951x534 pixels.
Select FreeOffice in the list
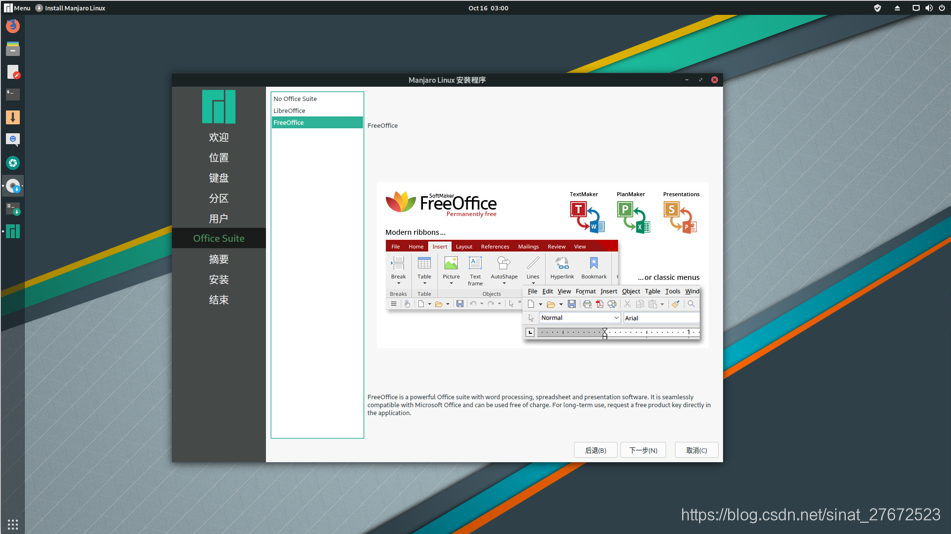click(x=317, y=123)
